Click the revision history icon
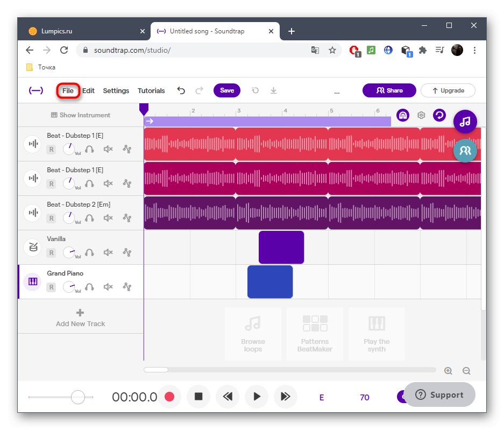The image size is (504, 430). [255, 91]
